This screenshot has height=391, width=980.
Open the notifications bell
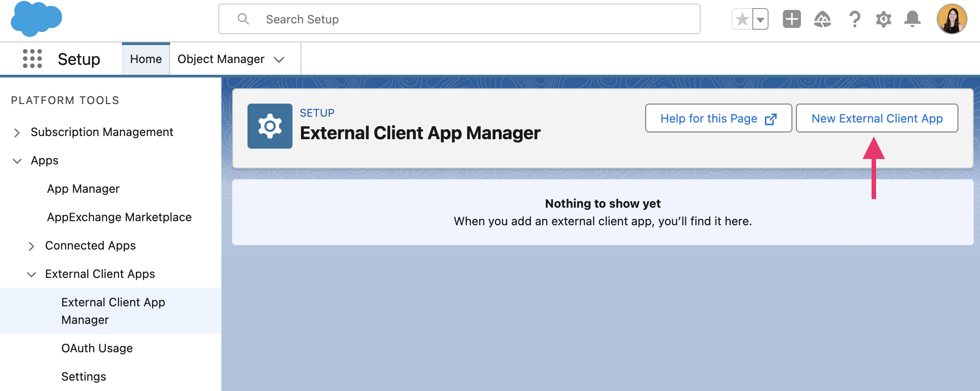pyautogui.click(x=913, y=19)
